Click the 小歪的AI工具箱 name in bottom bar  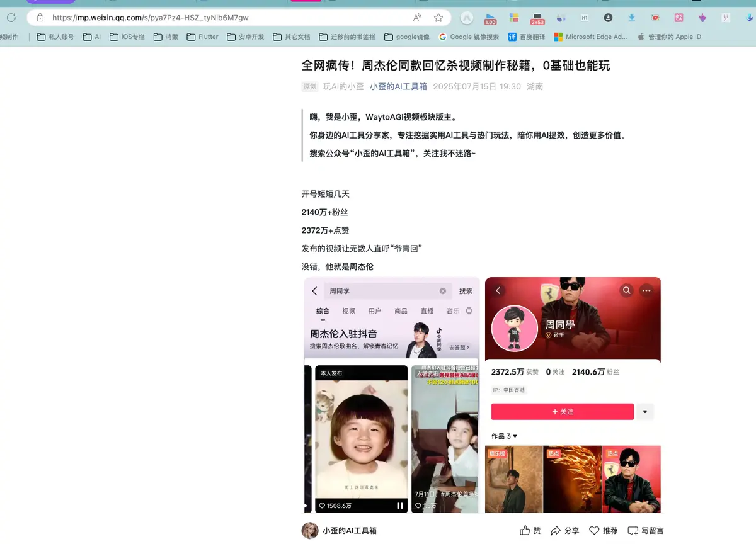tap(350, 531)
